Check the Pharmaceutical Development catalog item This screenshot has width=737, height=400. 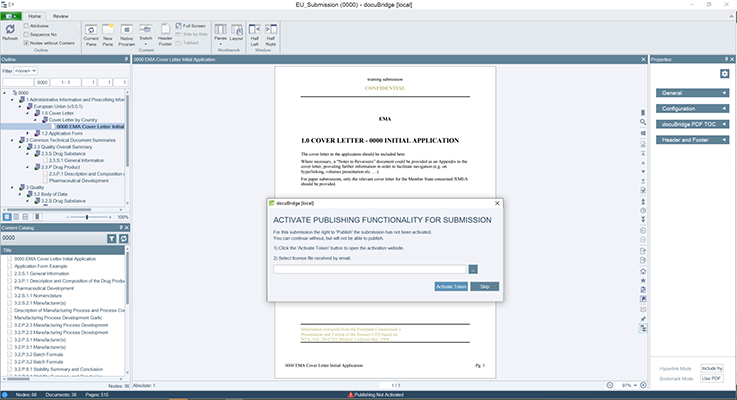[9, 288]
